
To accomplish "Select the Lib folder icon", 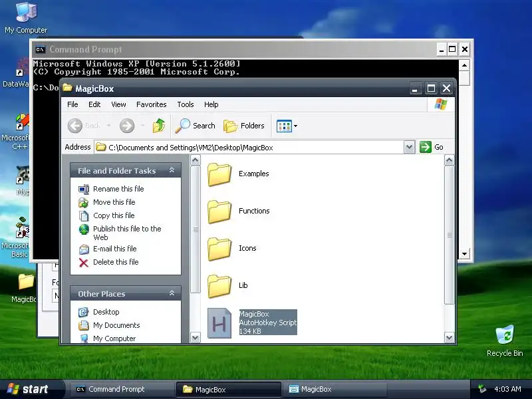I will [x=219, y=287].
